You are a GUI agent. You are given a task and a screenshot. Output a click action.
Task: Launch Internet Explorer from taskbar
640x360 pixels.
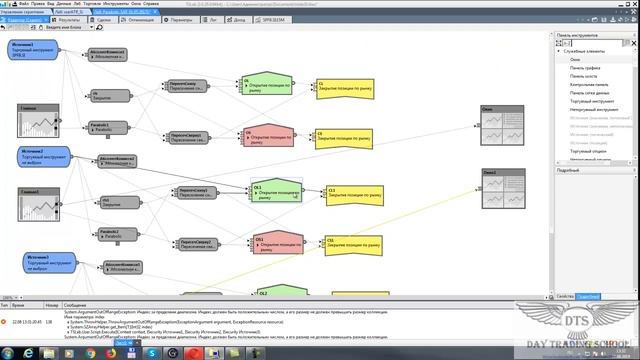(x=28, y=353)
